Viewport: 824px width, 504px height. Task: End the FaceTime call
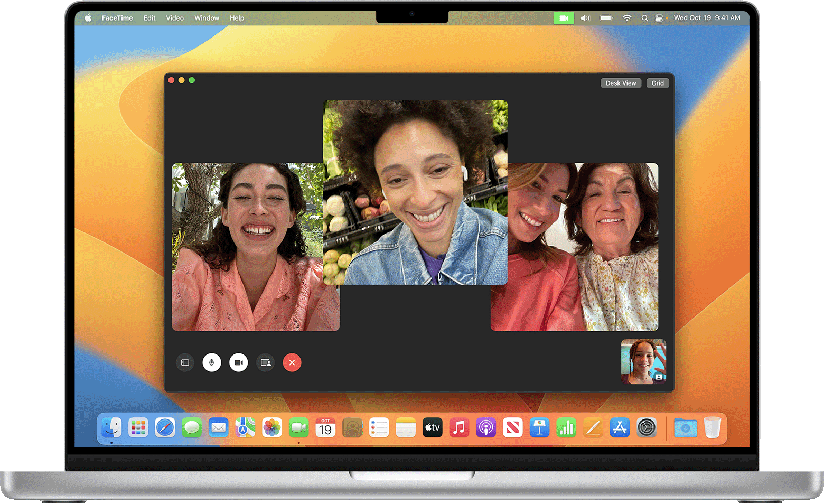coord(292,362)
